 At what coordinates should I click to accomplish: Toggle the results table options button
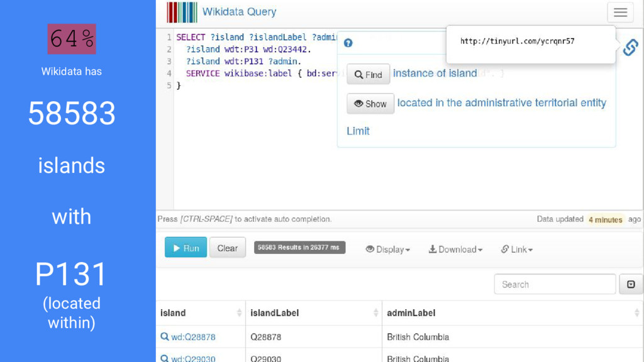point(631,284)
